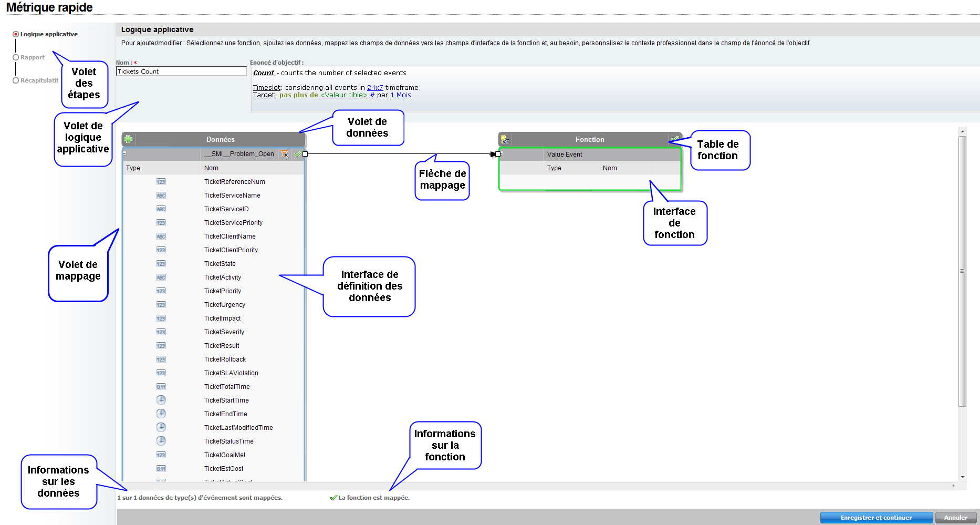The image size is (980, 525).
Task: Click the filter icon beside __SMI__Problem_Open
Action: pyautogui.click(x=285, y=154)
